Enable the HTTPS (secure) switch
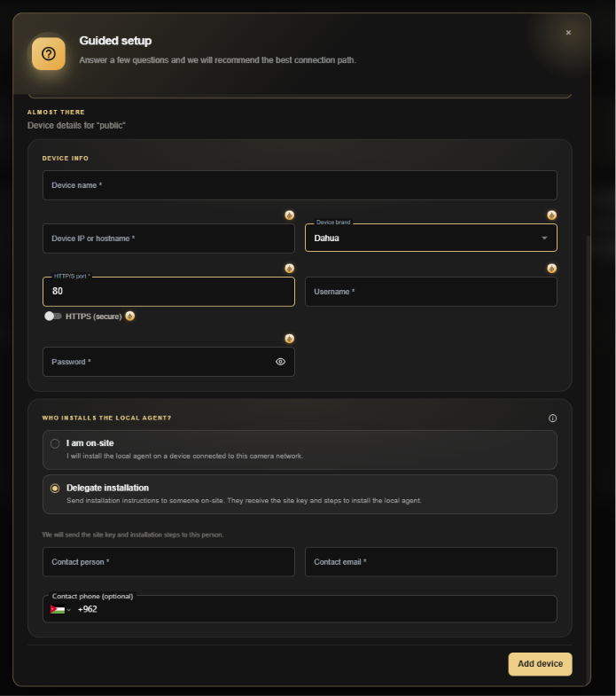The image size is (616, 696). coord(53,316)
